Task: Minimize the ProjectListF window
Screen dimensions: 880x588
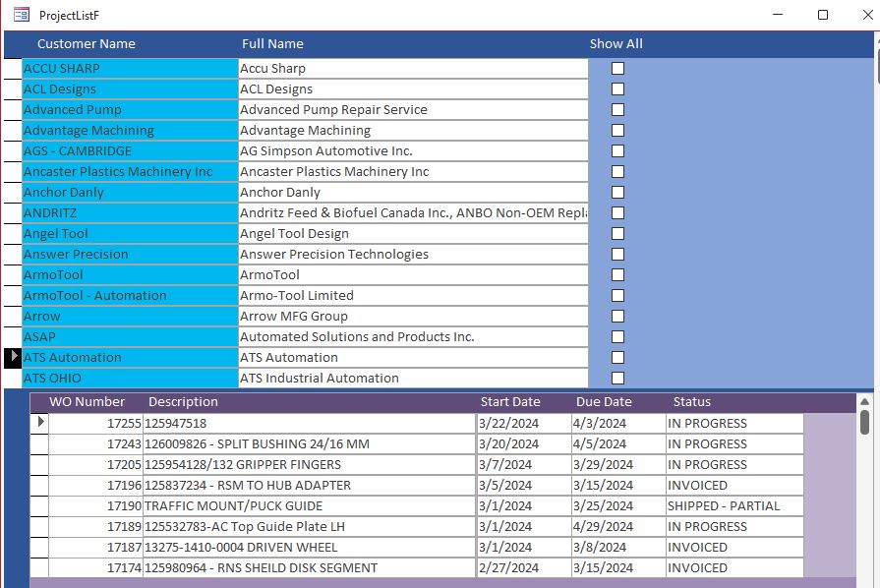Action: 778,15
